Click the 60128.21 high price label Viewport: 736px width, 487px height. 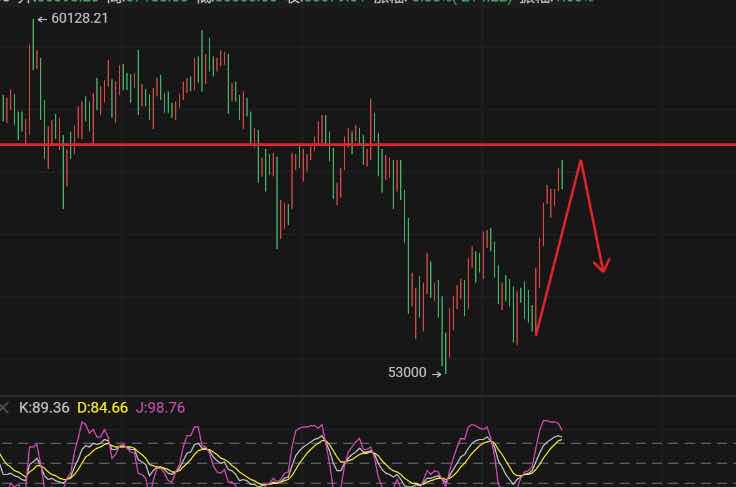click(79, 18)
